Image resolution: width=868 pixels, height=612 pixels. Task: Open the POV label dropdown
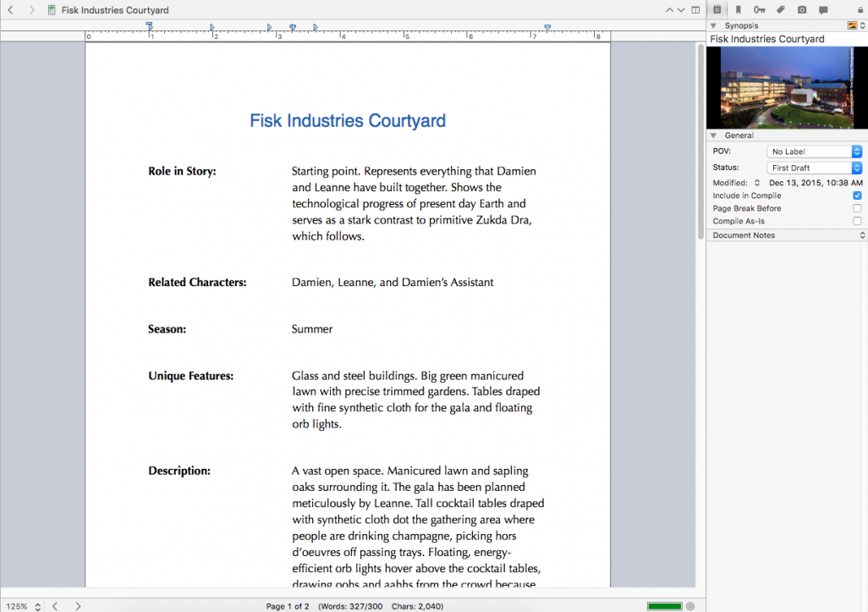click(x=814, y=152)
